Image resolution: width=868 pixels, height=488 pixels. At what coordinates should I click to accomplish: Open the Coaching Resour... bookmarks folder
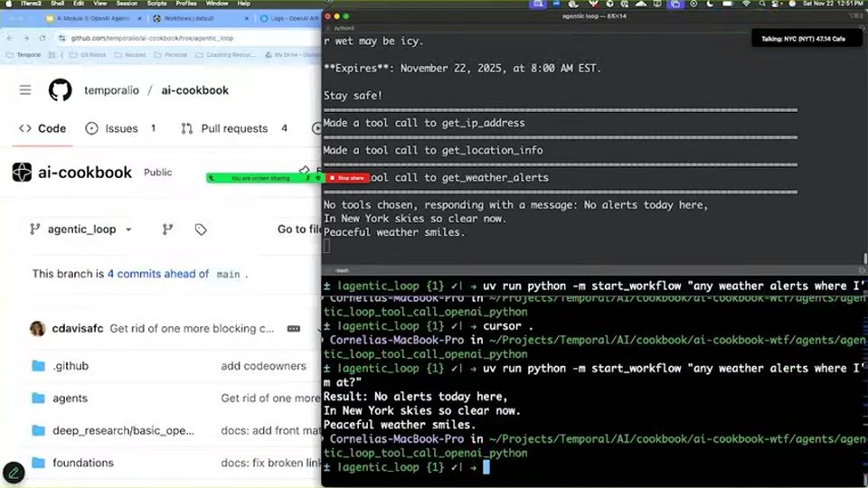225,55
